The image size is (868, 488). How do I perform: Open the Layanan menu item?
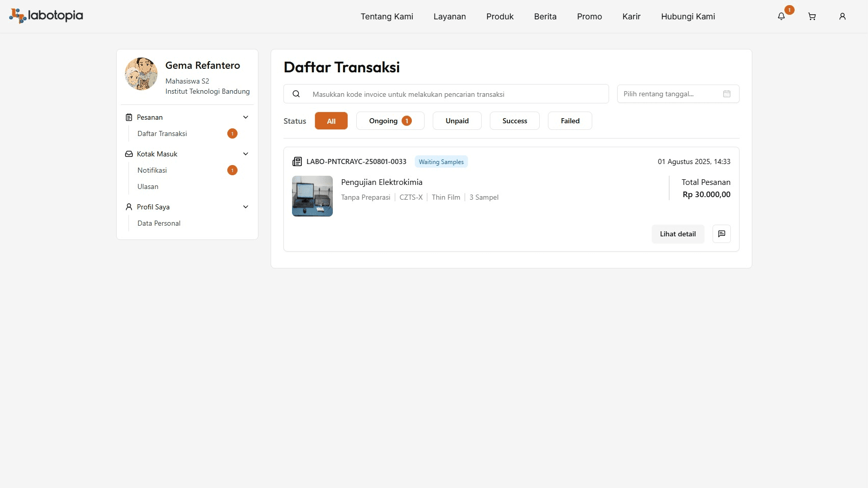click(x=450, y=16)
